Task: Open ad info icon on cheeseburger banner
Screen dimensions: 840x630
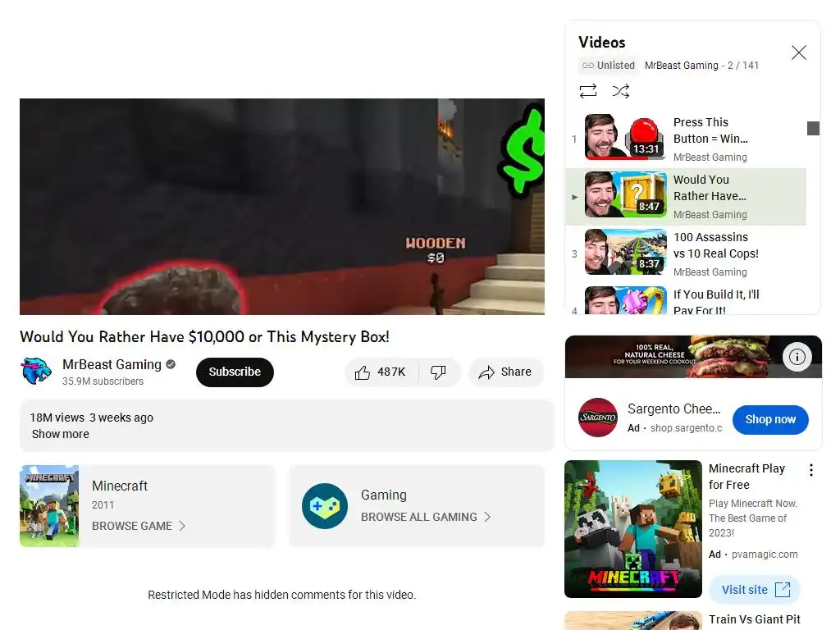Action: pos(797,357)
